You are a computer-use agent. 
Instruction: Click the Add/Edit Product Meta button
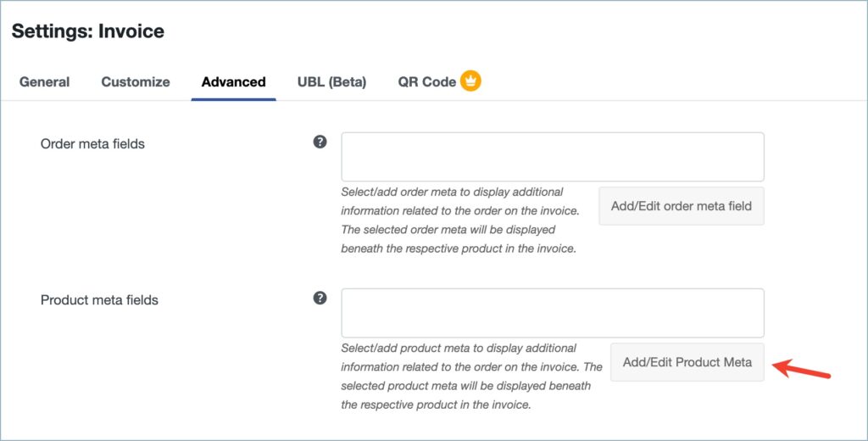(x=687, y=362)
